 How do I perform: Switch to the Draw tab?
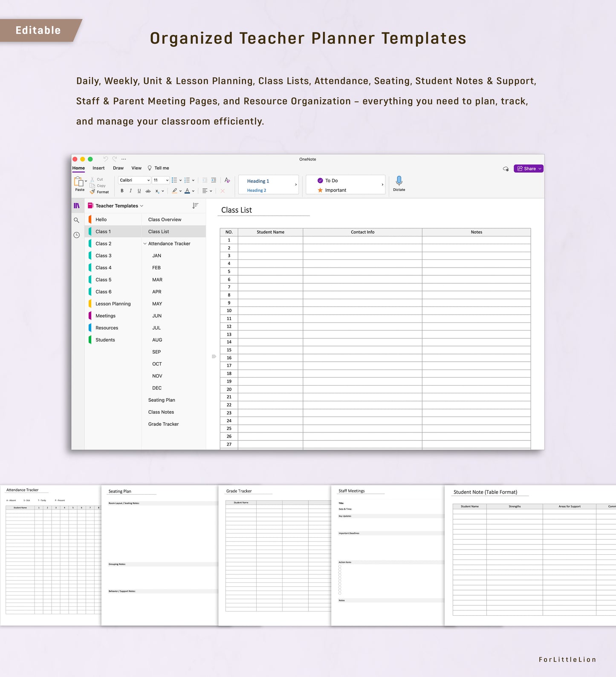[x=118, y=168]
